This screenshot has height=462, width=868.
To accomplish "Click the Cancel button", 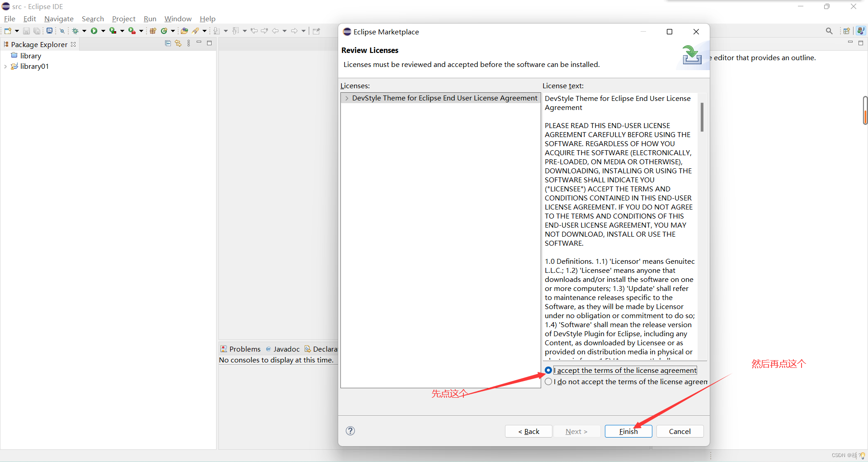I will tap(680, 431).
